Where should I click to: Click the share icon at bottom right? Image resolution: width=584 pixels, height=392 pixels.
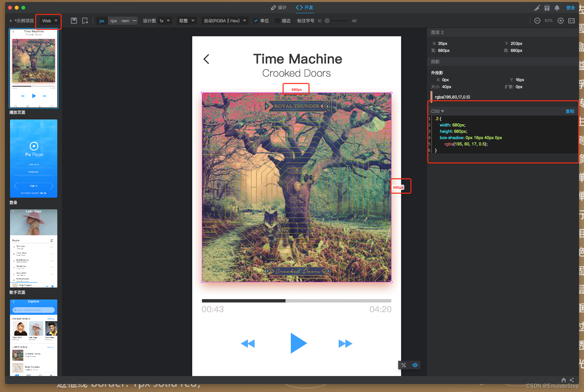pos(572,380)
